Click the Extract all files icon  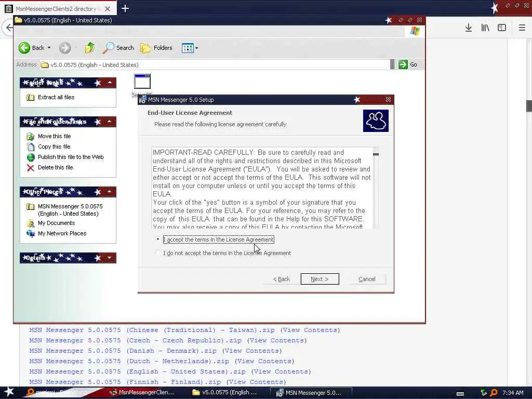pos(30,97)
